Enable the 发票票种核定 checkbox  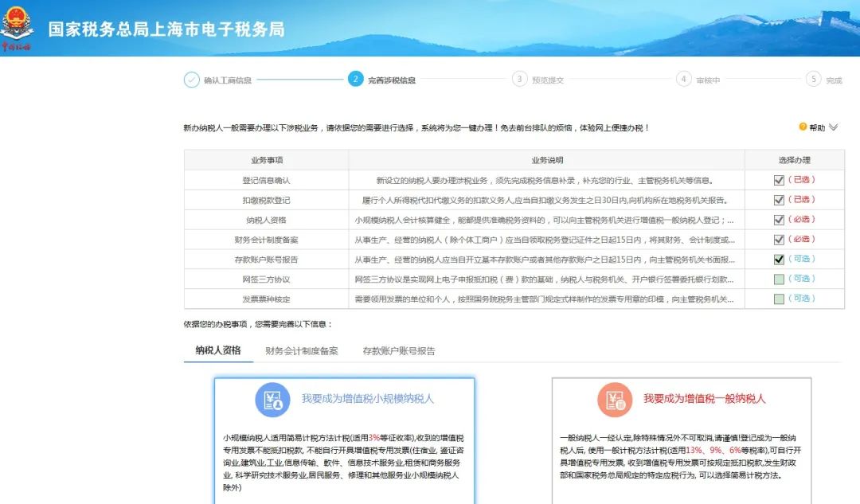point(779,299)
